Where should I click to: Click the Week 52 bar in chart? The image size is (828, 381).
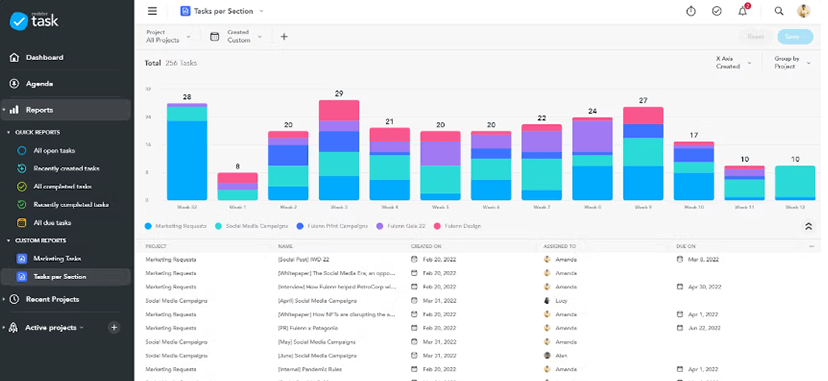click(x=187, y=152)
